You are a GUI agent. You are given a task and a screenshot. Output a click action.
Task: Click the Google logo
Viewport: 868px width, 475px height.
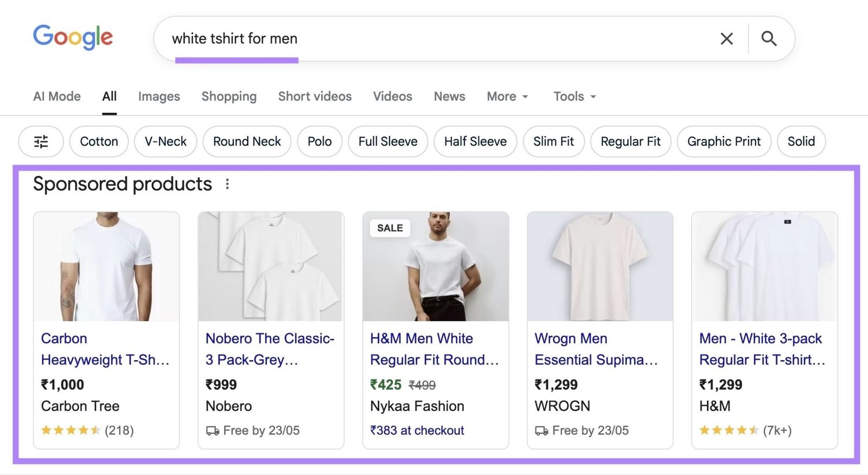[73, 37]
